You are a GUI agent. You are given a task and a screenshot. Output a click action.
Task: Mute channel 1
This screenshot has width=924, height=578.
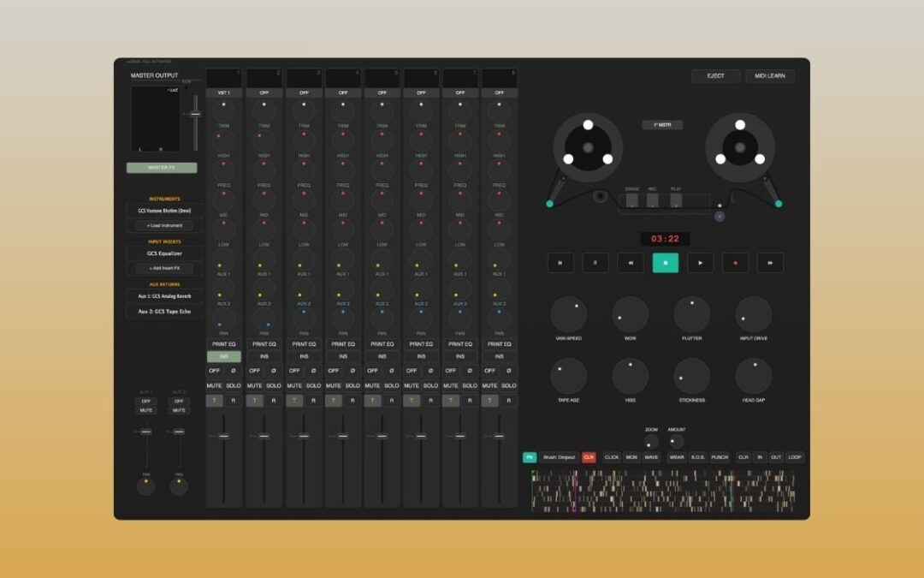[x=214, y=385]
